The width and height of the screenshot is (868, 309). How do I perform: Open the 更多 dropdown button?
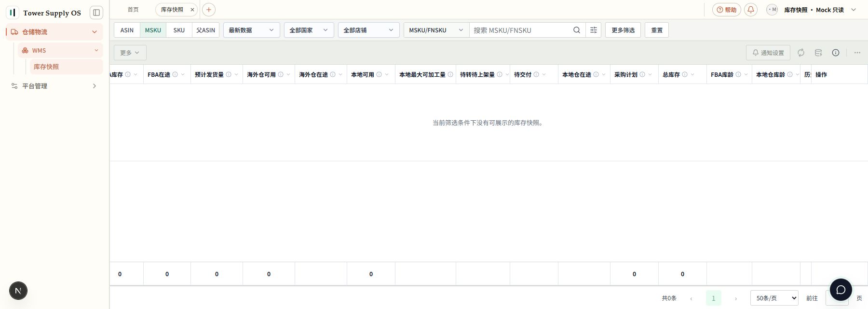(130, 53)
